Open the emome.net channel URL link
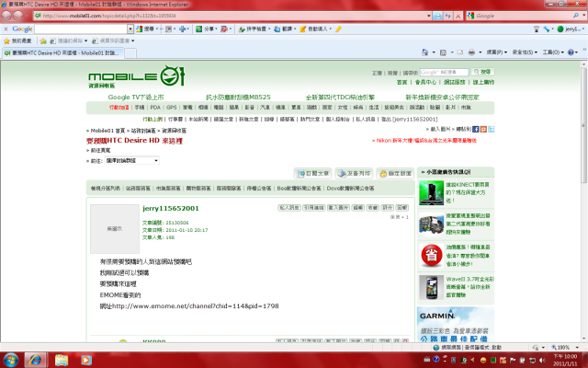This screenshot has height=368, width=588. pos(196,306)
